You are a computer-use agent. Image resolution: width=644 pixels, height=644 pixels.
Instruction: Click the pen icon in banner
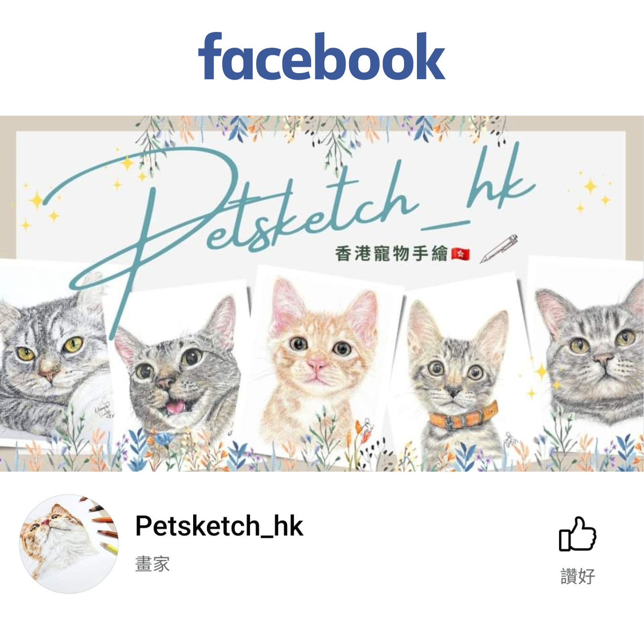499,249
